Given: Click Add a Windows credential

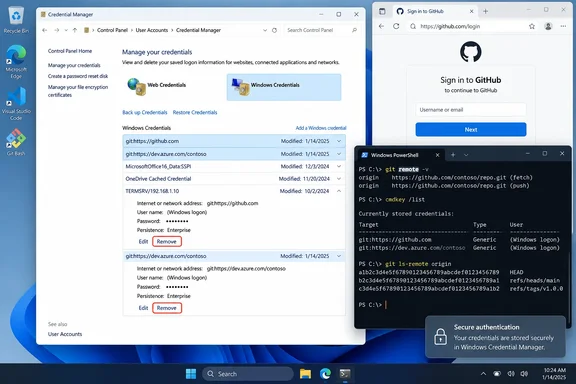Looking at the screenshot, I should tap(321, 128).
